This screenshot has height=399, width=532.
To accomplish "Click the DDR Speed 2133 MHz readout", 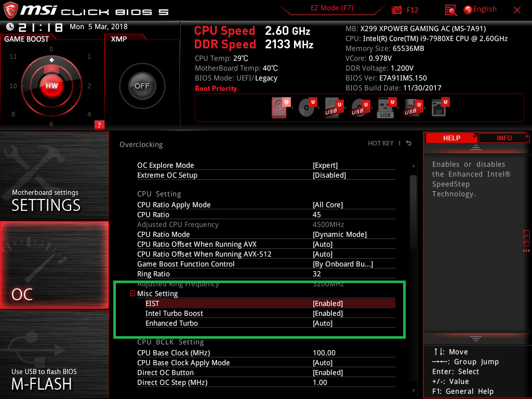I will pos(254,44).
